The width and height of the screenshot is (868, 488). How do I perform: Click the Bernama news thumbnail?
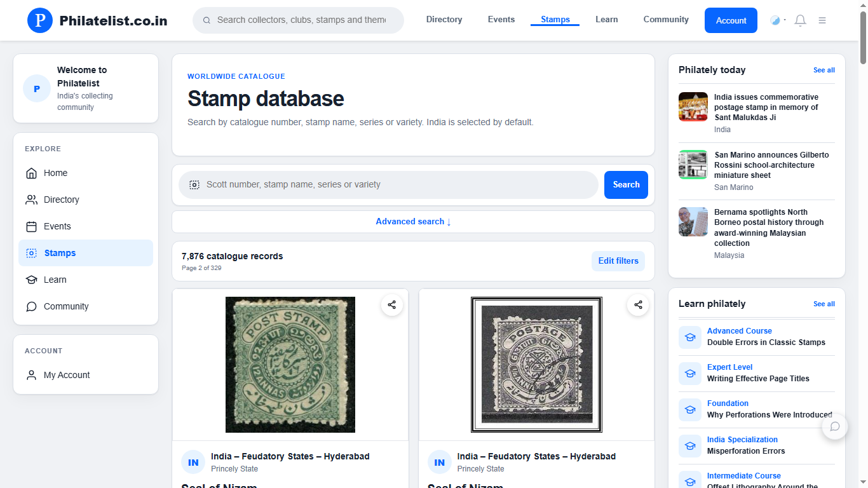pyautogui.click(x=693, y=222)
